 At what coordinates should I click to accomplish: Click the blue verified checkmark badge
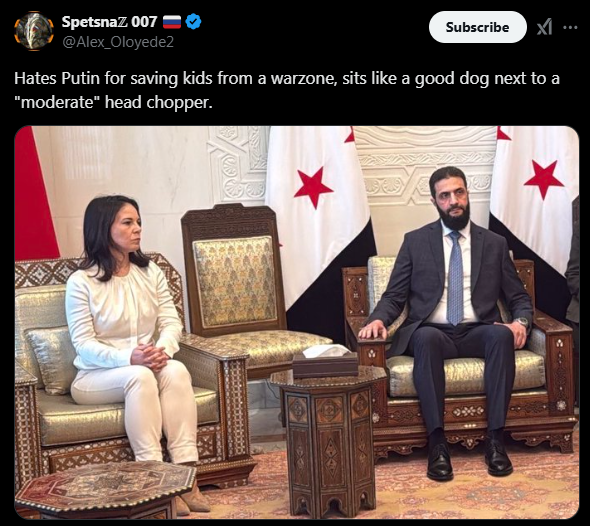pyautogui.click(x=193, y=22)
